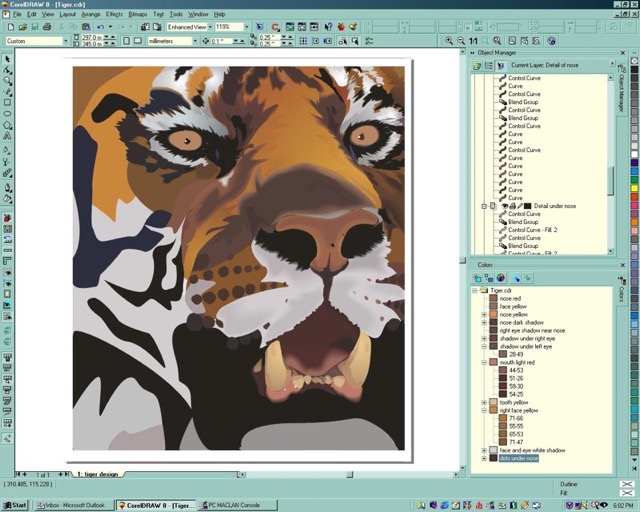Image resolution: width=640 pixels, height=512 pixels.
Task: Click the page width 297.0 field
Action: (92, 37)
